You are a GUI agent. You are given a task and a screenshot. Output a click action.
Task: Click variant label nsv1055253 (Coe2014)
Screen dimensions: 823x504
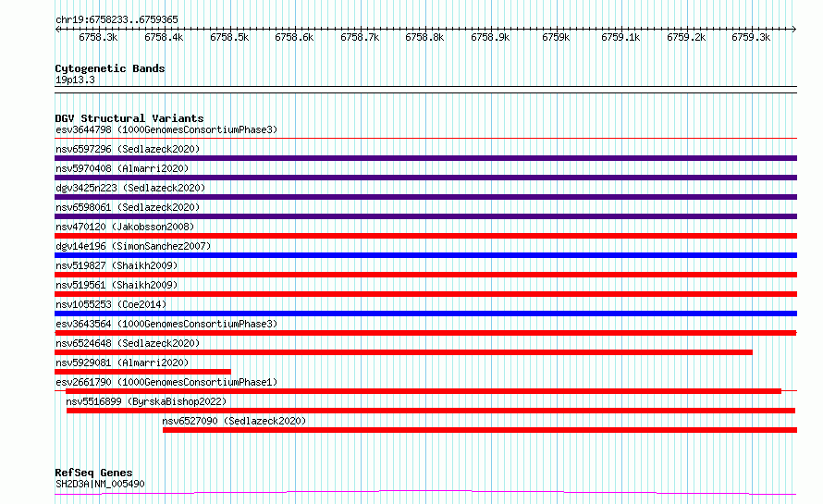111,304
